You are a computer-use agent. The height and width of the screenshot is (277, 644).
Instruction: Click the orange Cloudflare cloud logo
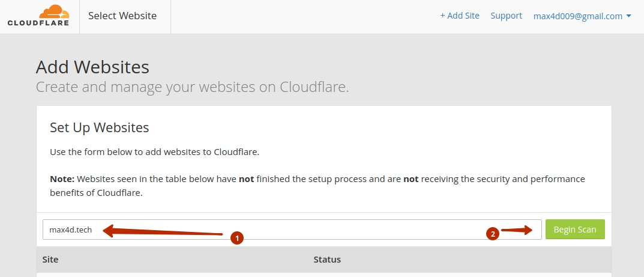(x=54, y=11)
